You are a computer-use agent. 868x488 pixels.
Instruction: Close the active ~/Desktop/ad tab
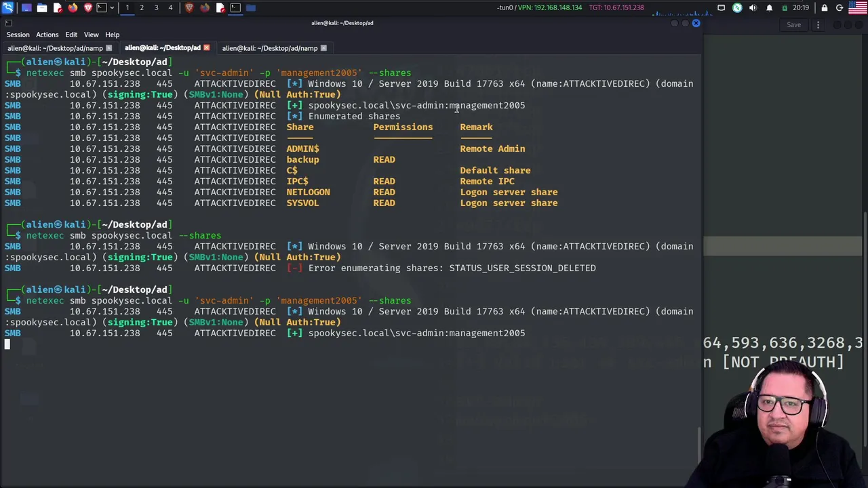[206, 48]
